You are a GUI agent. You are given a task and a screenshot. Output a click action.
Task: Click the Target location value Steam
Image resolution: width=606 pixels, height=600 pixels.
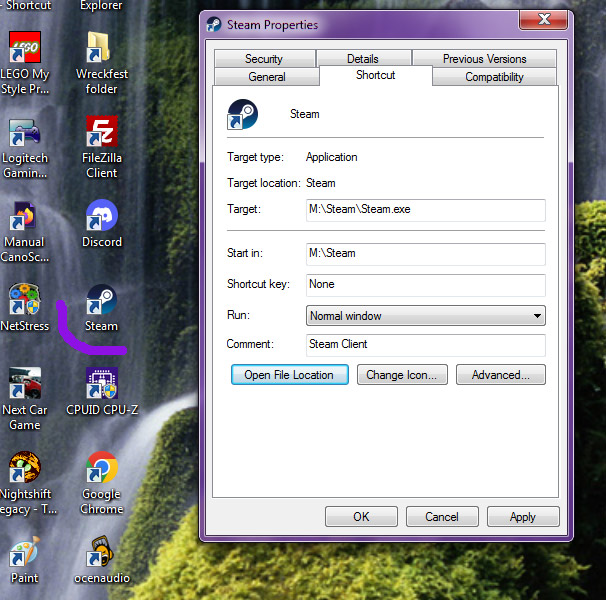click(321, 183)
